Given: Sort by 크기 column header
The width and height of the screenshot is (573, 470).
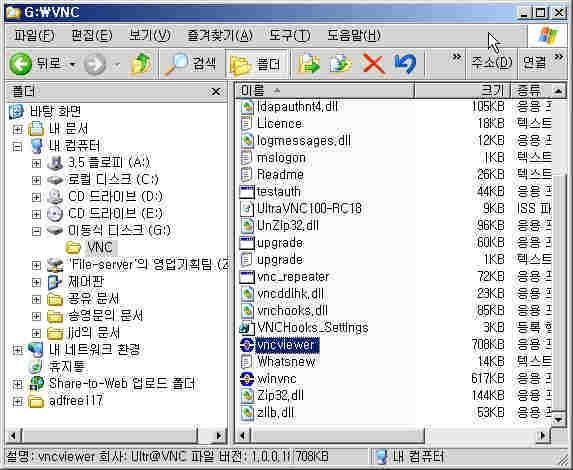Looking at the screenshot, I should (x=462, y=90).
